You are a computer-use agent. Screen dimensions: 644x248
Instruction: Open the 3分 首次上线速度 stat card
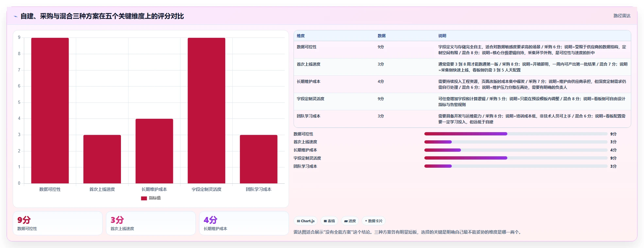[x=151, y=223]
